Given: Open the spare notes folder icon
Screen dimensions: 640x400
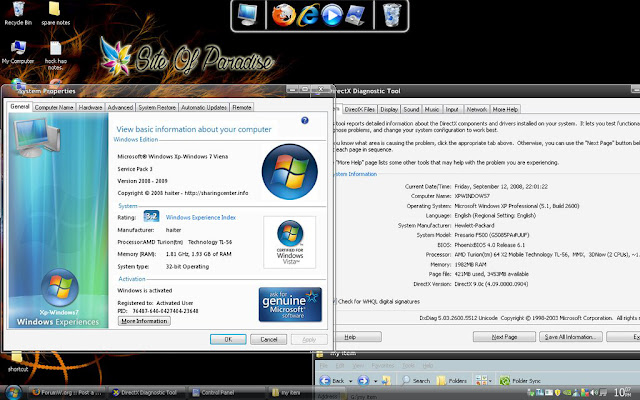Looking at the screenshot, I should pos(55,13).
